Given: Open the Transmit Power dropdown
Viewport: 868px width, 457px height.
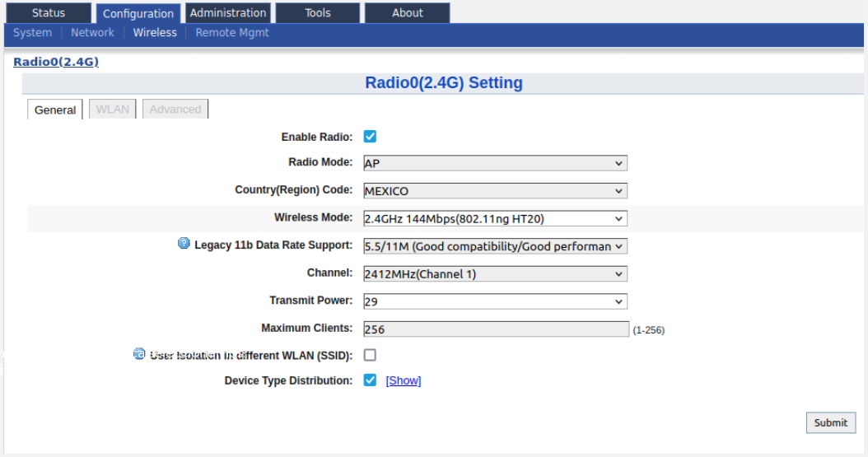Looking at the screenshot, I should (495, 301).
